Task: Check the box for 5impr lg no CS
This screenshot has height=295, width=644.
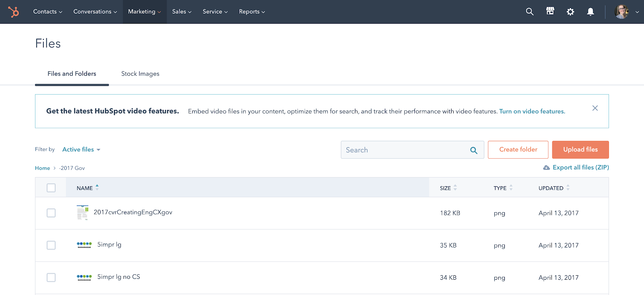Action: [51, 277]
